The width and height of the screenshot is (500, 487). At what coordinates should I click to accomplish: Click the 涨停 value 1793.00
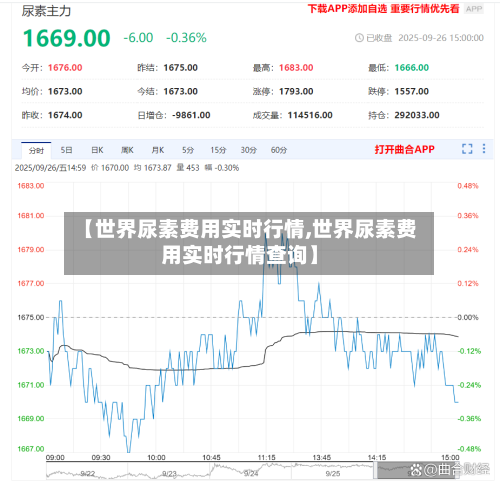[296, 91]
